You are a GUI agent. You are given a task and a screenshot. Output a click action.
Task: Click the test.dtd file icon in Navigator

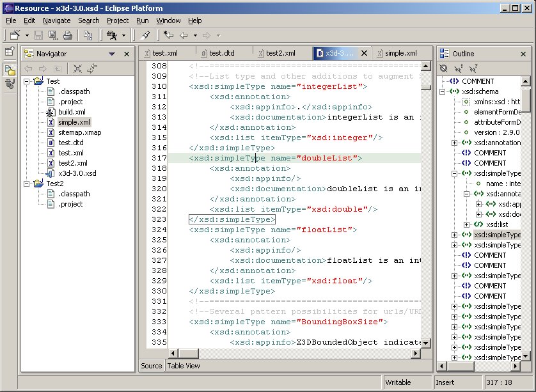click(x=51, y=143)
